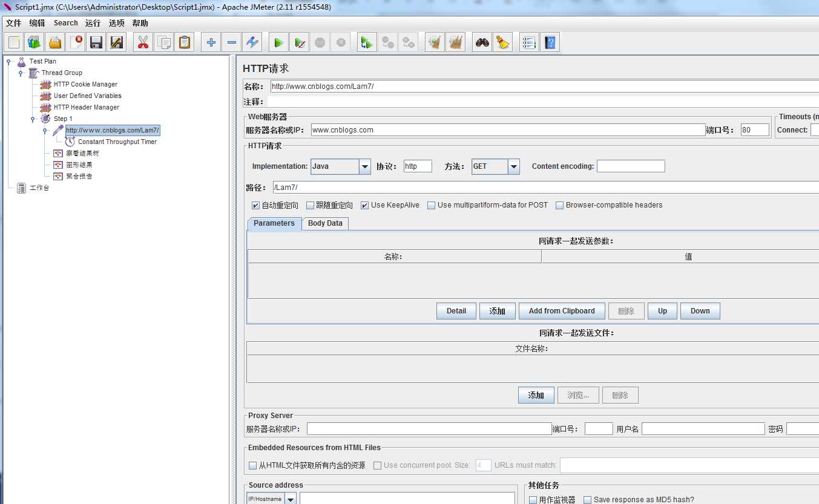
Task: Enable Browser-compatible headers checkbox
Action: 559,205
